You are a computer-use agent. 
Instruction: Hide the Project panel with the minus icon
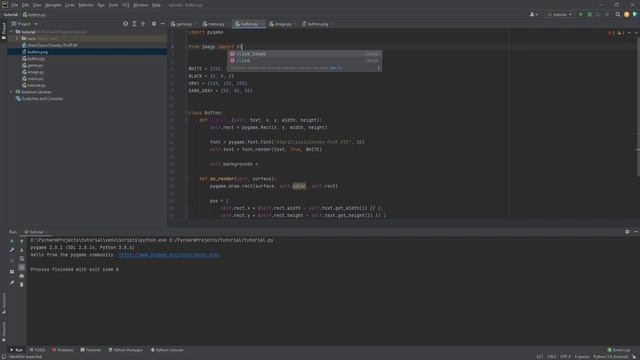pos(162,24)
